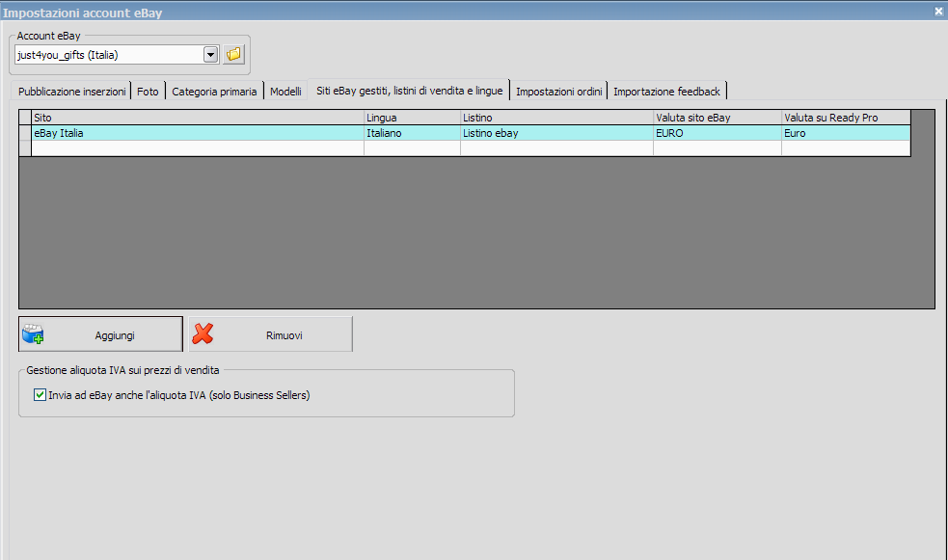This screenshot has width=948, height=560.
Task: Click the Rimuovi button
Action: [270, 334]
